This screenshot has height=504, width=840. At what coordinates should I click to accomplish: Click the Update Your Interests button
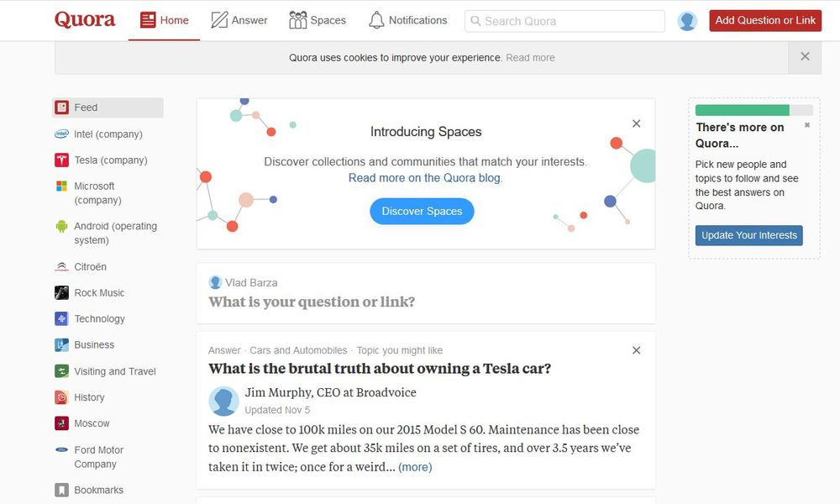click(748, 235)
